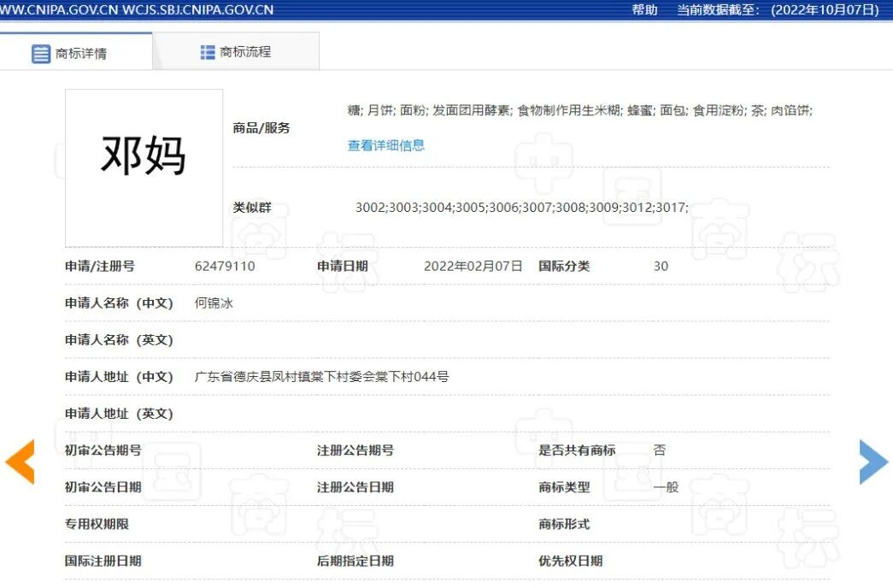Screen dimensions: 893x588
Task: Click the 国际分类 label
Action: [x=564, y=266]
